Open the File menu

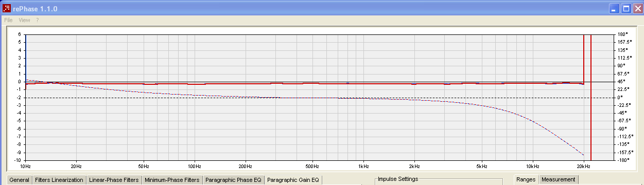(8, 20)
